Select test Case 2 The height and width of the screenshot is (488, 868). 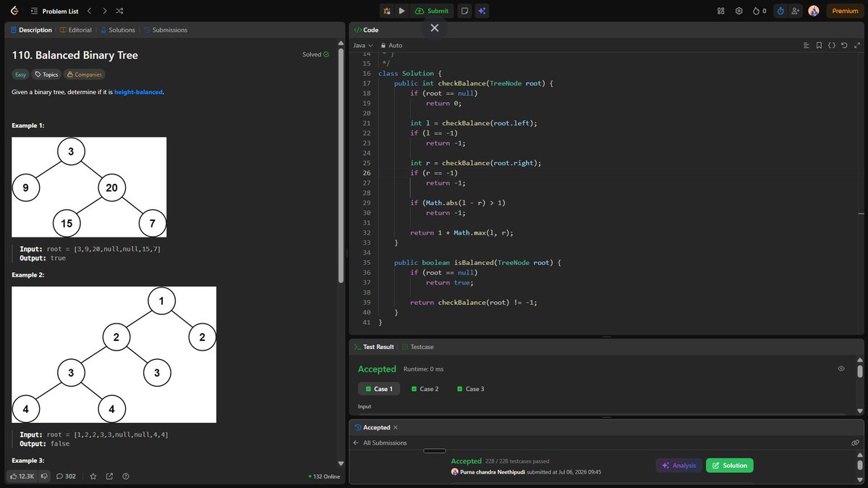(x=425, y=389)
